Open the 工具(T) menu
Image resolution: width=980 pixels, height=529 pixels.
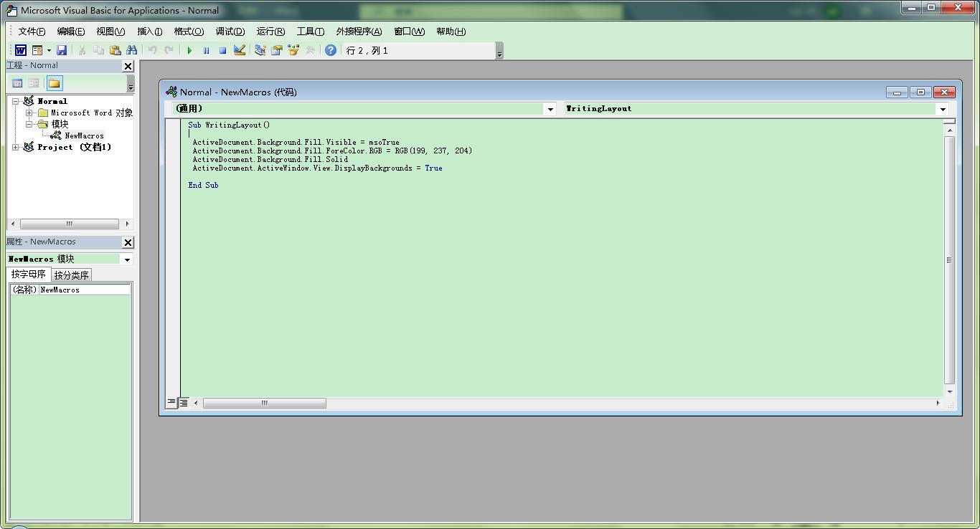tap(311, 32)
